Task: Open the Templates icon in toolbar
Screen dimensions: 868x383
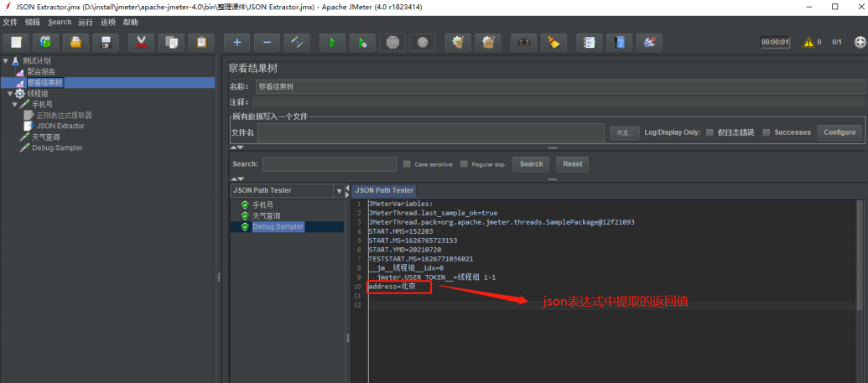Action: coord(46,42)
